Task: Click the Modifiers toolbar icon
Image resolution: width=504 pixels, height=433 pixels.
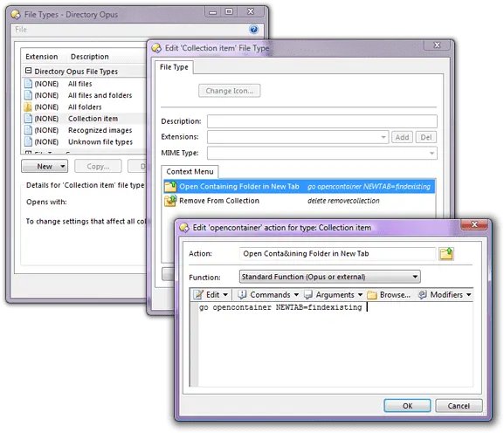Action: click(x=423, y=294)
